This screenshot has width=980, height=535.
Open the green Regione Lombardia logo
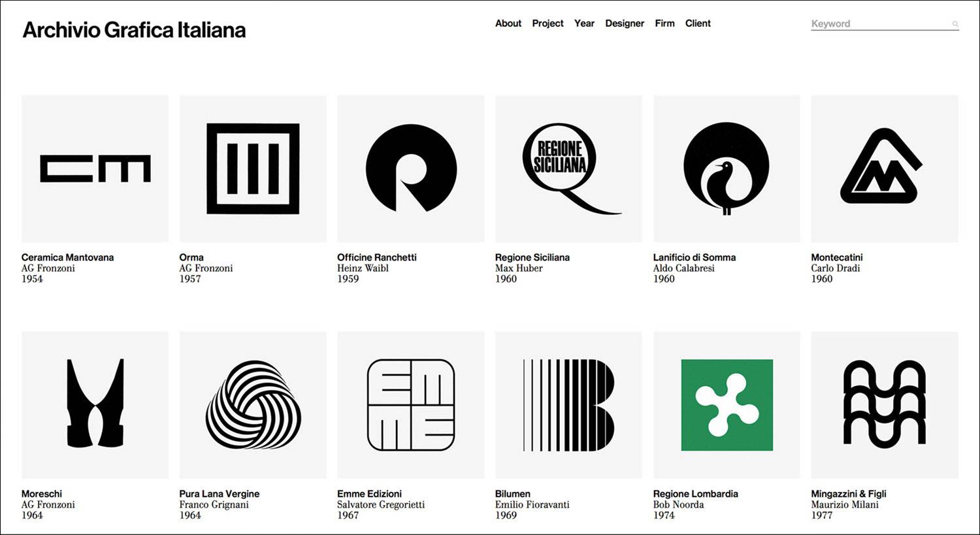[x=727, y=405]
